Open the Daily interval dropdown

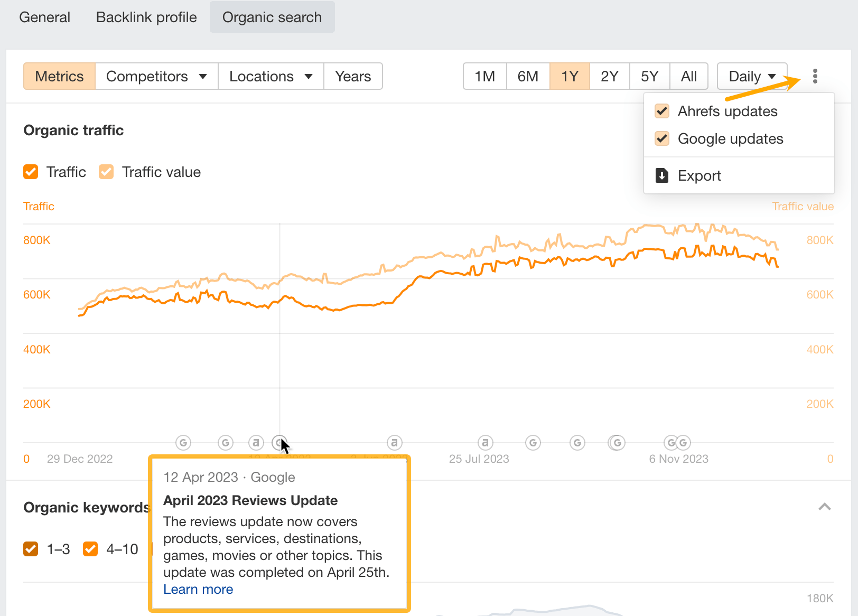752,76
